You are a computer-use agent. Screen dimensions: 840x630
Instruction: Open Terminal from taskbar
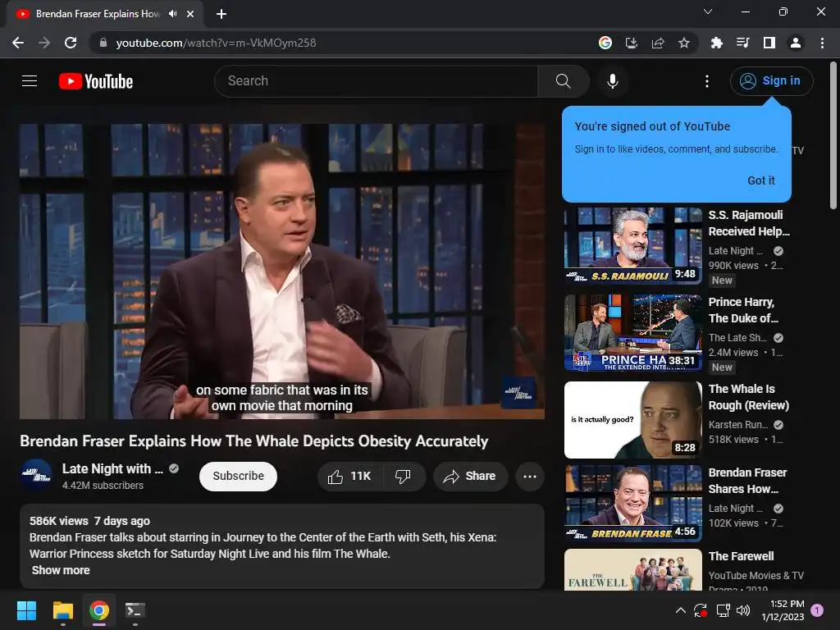[x=135, y=610]
